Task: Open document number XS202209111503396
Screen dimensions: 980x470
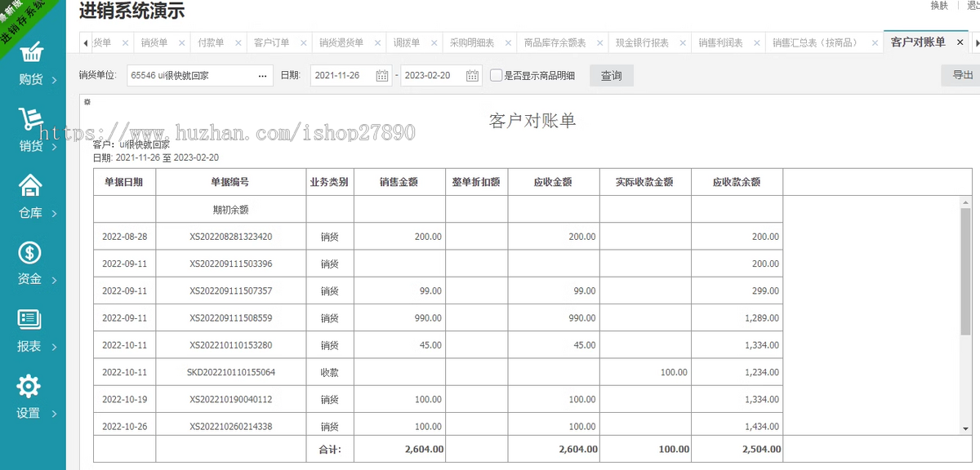Action: pyautogui.click(x=231, y=264)
